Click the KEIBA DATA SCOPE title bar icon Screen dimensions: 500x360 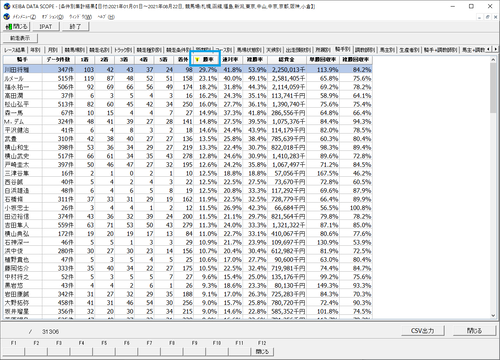pos(6,6)
